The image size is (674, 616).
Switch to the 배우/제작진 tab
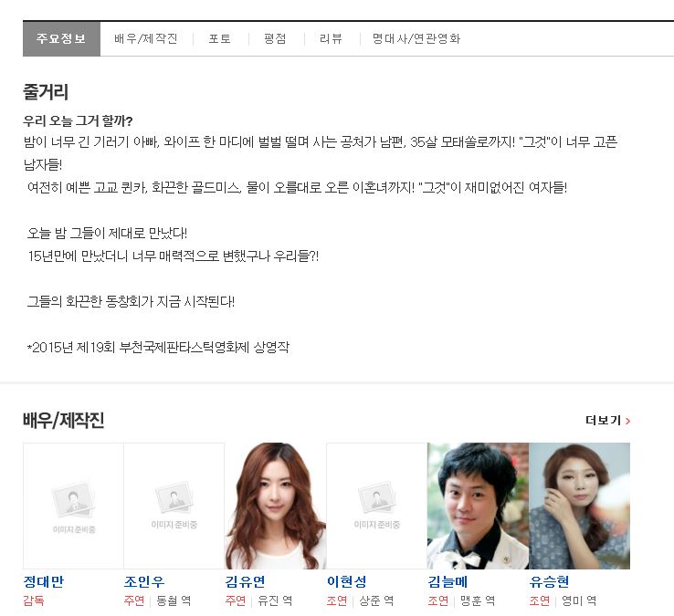pyautogui.click(x=146, y=38)
